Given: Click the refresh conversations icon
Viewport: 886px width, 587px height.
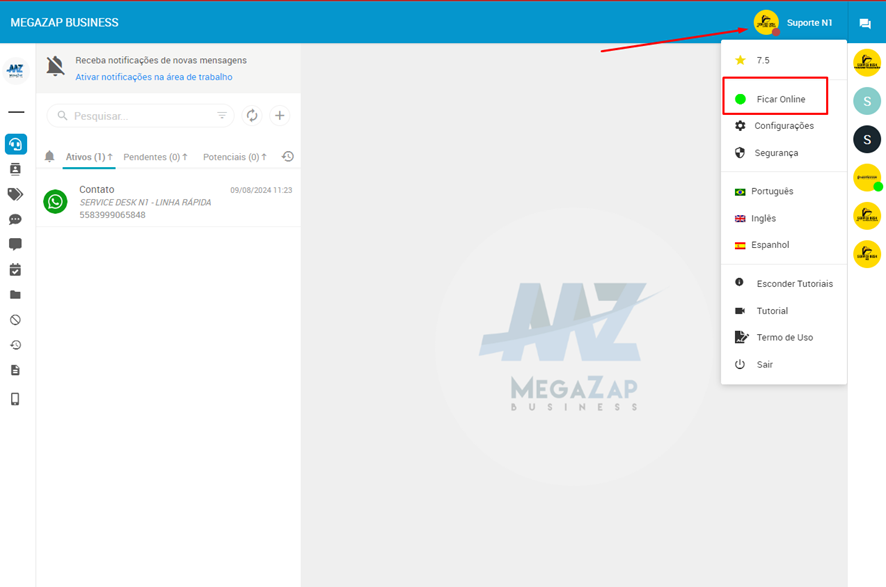Looking at the screenshot, I should pyautogui.click(x=252, y=116).
